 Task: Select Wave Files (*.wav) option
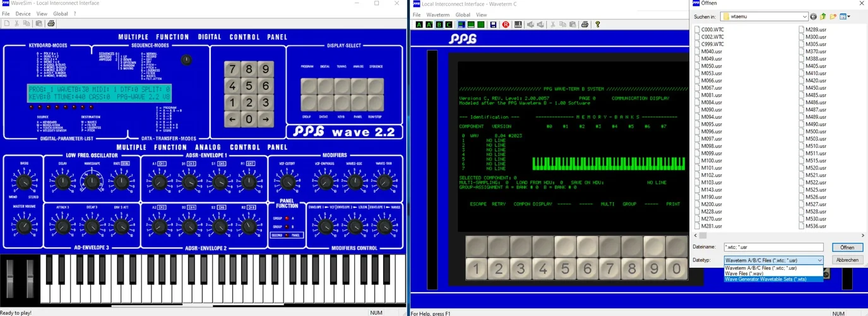click(773, 274)
